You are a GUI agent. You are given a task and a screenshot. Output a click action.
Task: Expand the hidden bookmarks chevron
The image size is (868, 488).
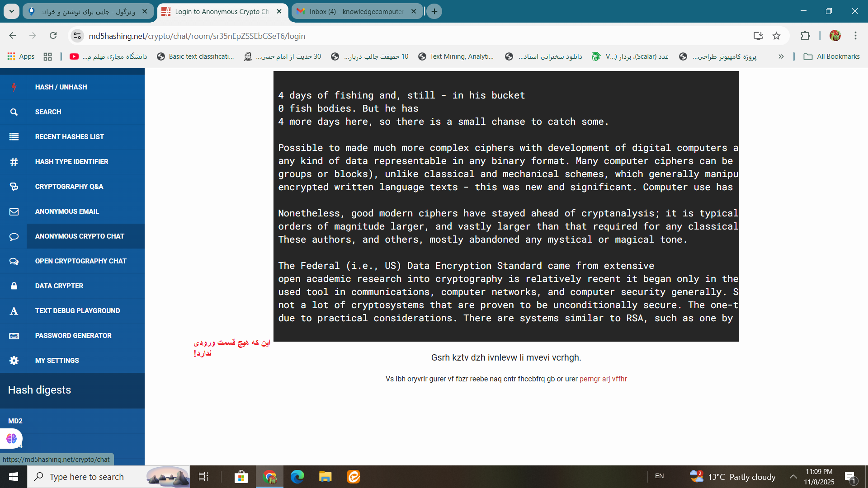(x=781, y=56)
